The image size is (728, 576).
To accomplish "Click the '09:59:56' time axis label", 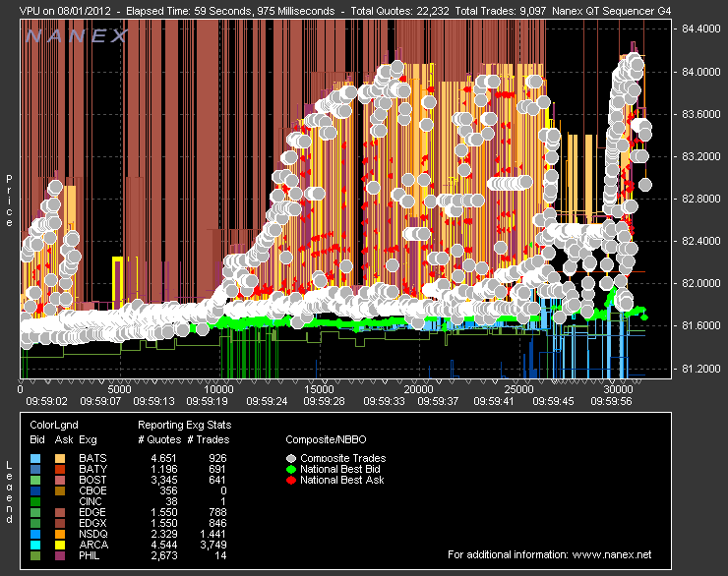I will tap(611, 401).
